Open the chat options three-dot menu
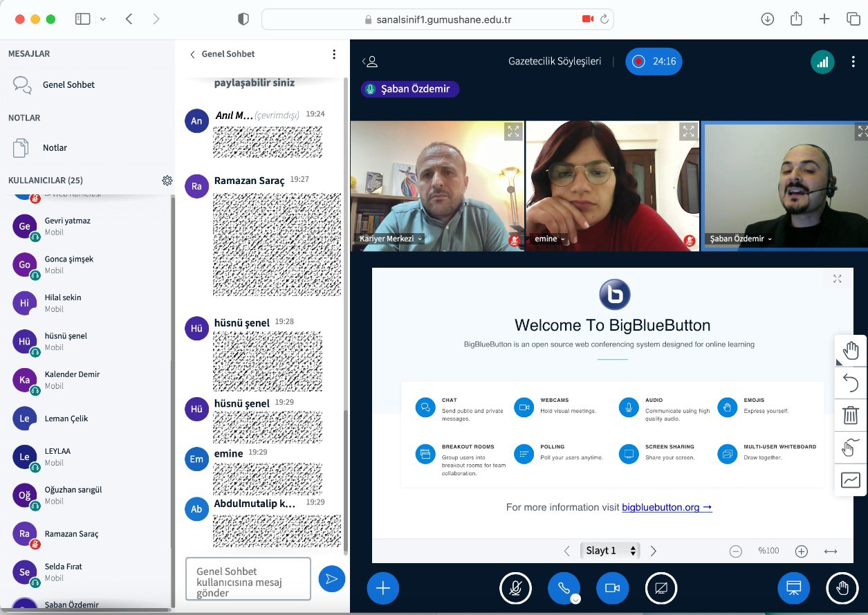Screen dimensions: 868x615 click(334, 54)
